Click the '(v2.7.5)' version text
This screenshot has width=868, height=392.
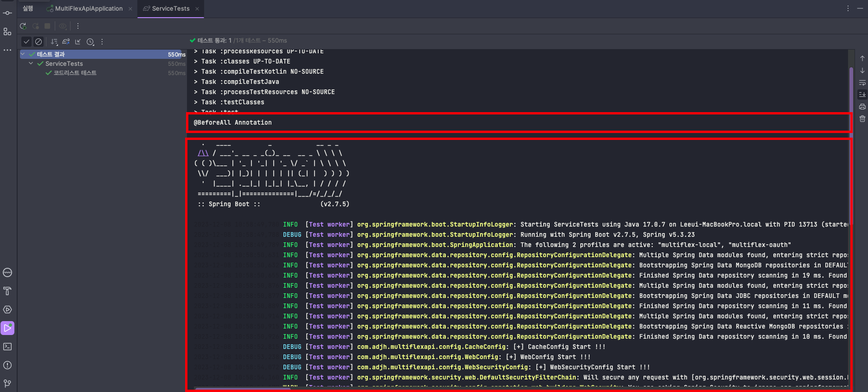(x=335, y=204)
